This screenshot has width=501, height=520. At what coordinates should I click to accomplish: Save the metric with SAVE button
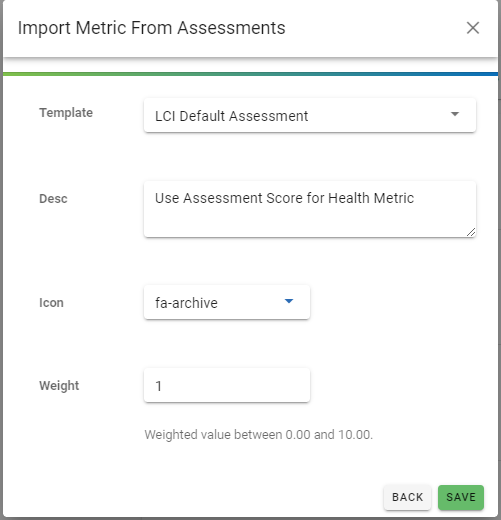[x=461, y=497]
